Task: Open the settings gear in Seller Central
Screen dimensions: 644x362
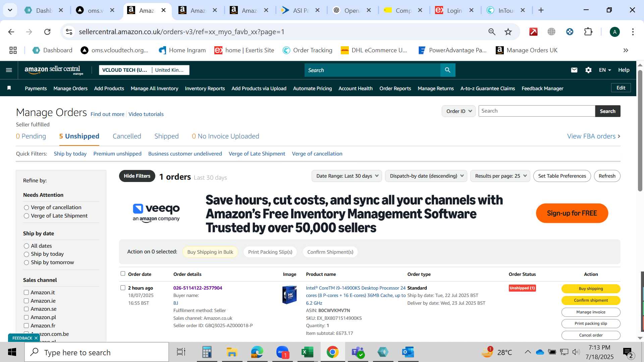Action: click(588, 70)
